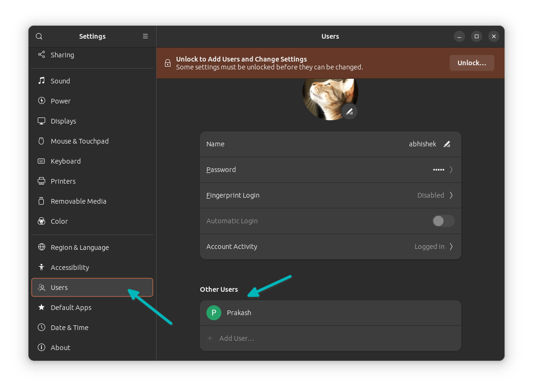Viewport: 533px width, 392px height.
Task: Click the edit pencil next to the name abhishek
Action: (447, 144)
